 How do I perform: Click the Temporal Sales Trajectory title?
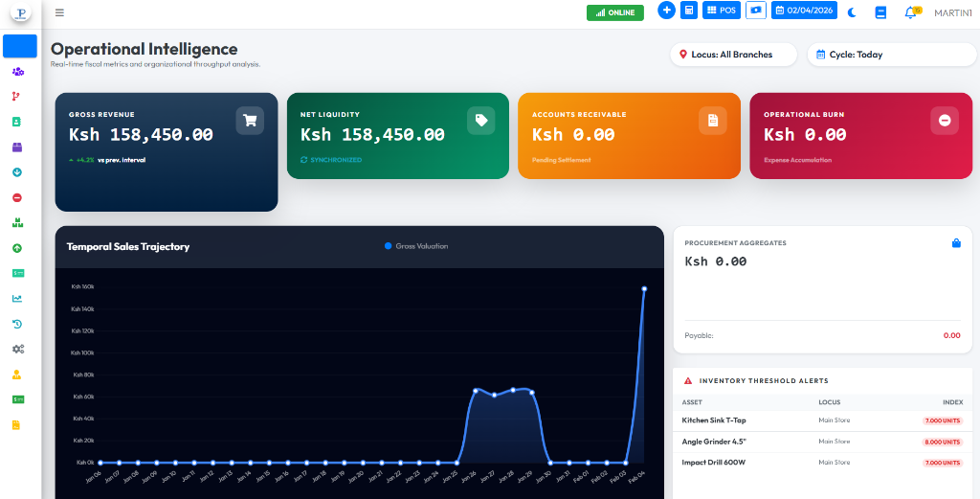click(128, 246)
